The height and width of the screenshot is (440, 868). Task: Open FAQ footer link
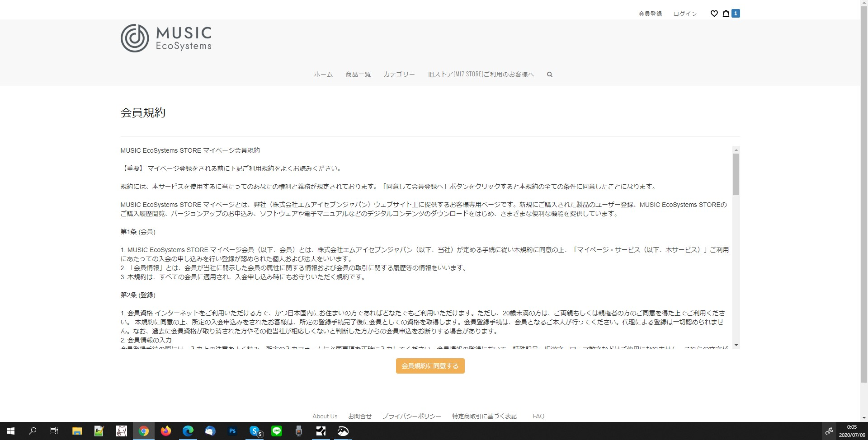point(538,416)
